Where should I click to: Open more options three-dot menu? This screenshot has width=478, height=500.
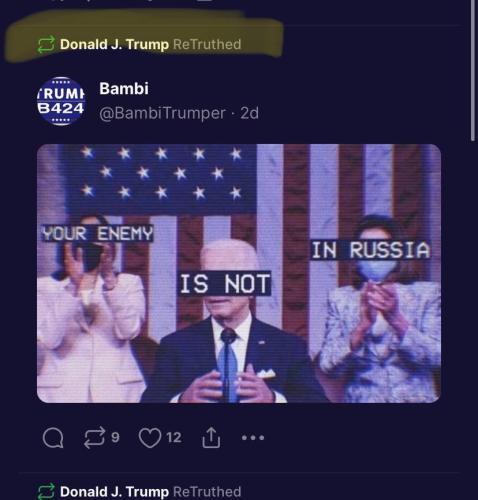pyautogui.click(x=253, y=437)
